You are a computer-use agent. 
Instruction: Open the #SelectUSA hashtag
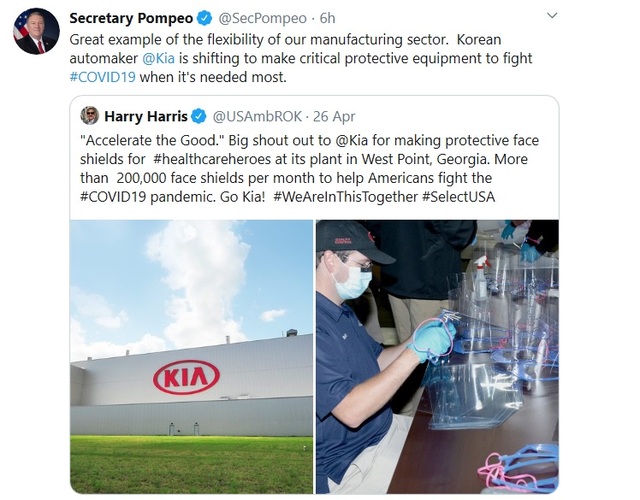458,197
